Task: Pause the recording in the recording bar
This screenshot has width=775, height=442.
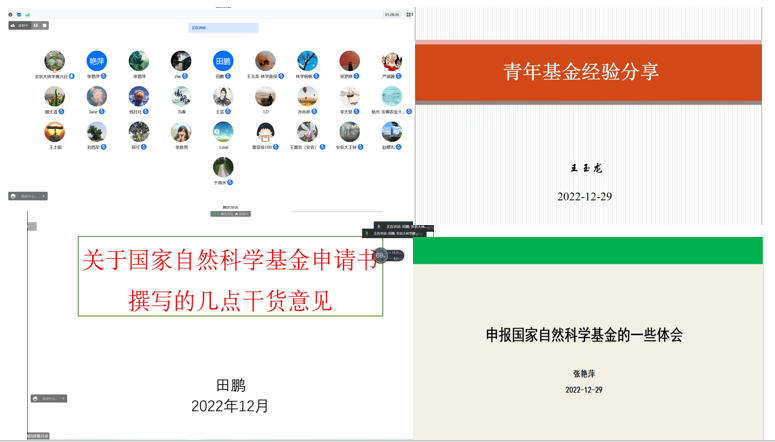Action: pos(36,26)
